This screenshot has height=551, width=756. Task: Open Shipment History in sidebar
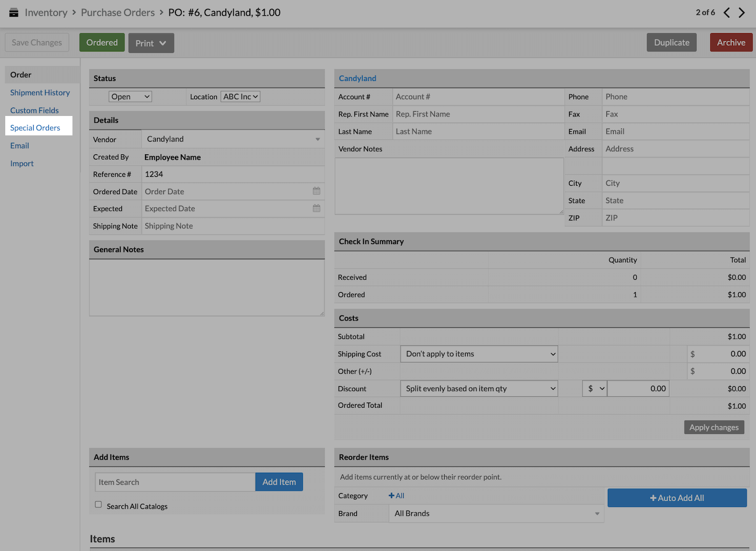coord(40,93)
